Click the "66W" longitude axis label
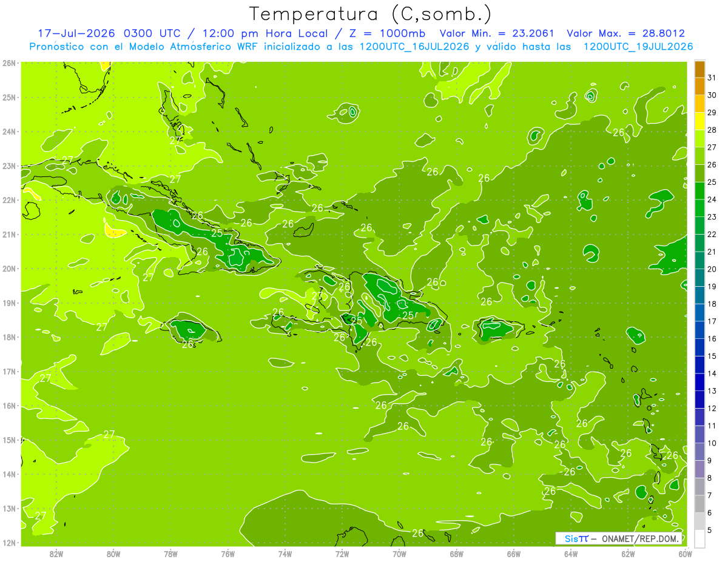This screenshot has height=562, width=728. pyautogui.click(x=513, y=554)
